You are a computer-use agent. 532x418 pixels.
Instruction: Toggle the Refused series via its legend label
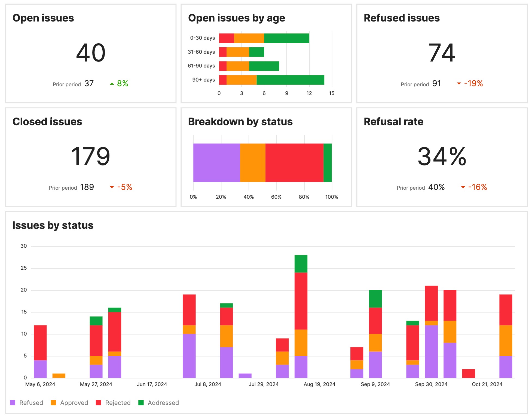click(x=31, y=403)
